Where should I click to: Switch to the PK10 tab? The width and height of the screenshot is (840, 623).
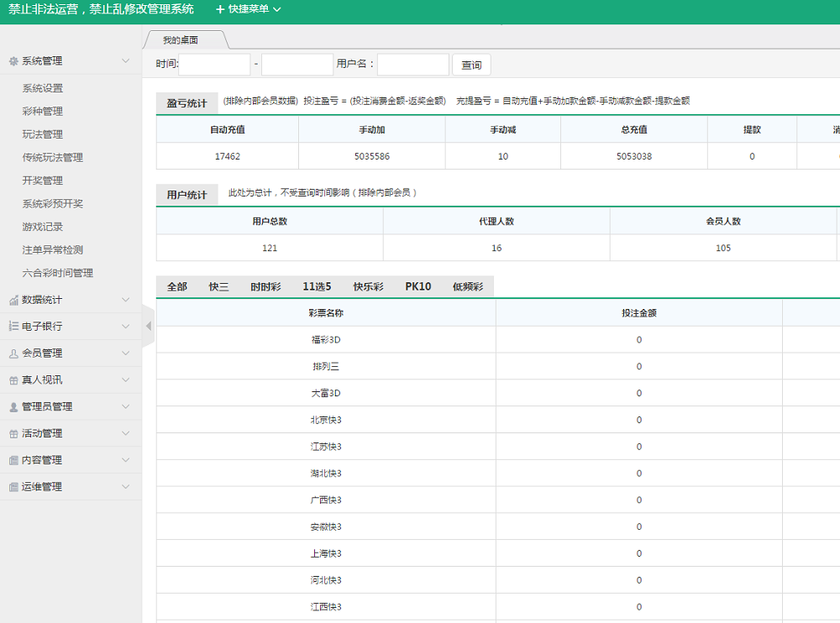[x=418, y=285]
